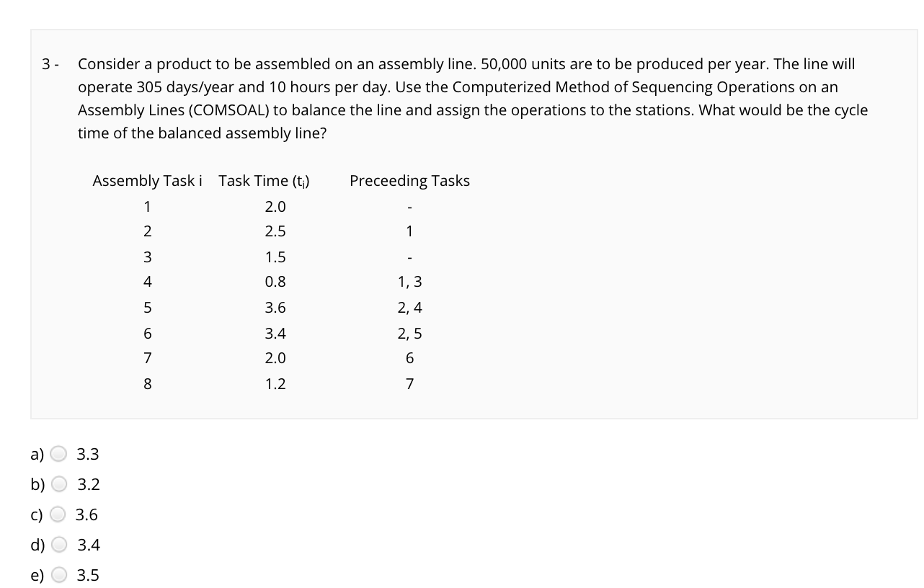Select radio button for answer c) 3.6
This screenshot has width=924, height=588.
tap(59, 514)
